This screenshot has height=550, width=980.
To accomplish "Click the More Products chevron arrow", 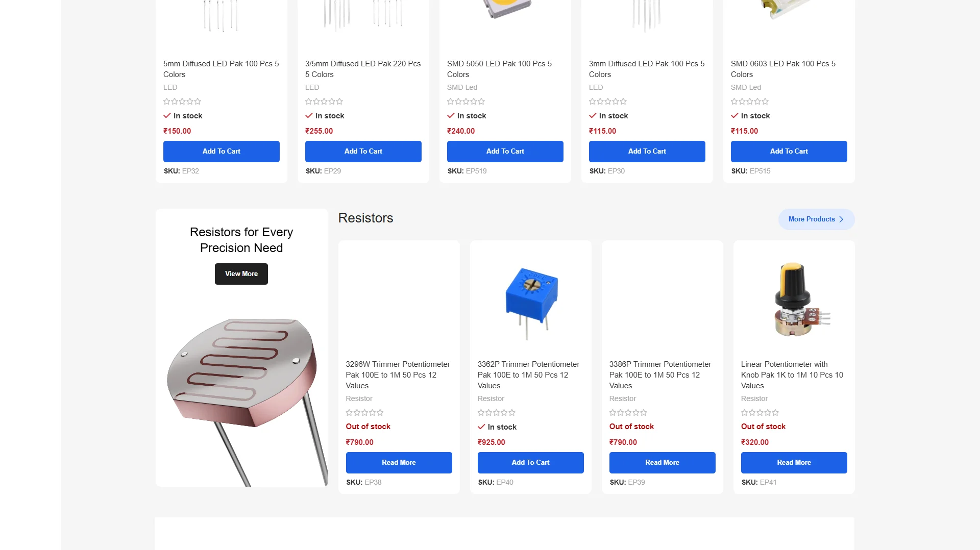I will [x=841, y=219].
